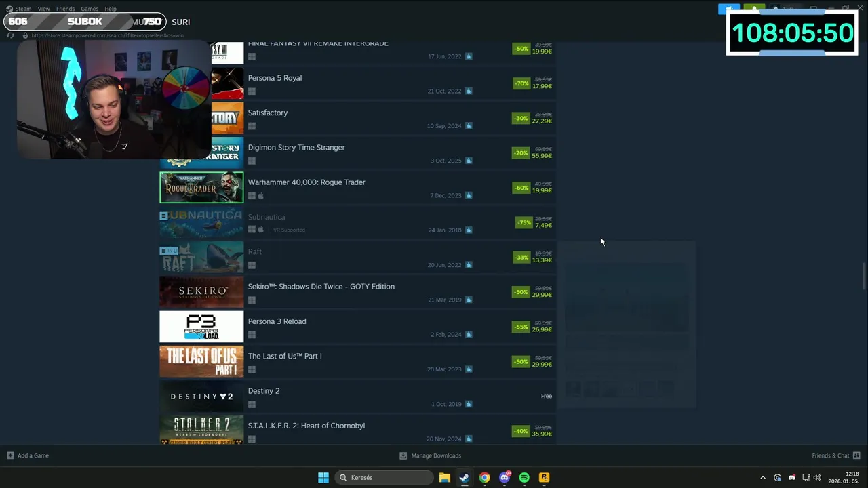The width and height of the screenshot is (868, 488).
Task: Open the Friends menu
Action: tap(65, 9)
